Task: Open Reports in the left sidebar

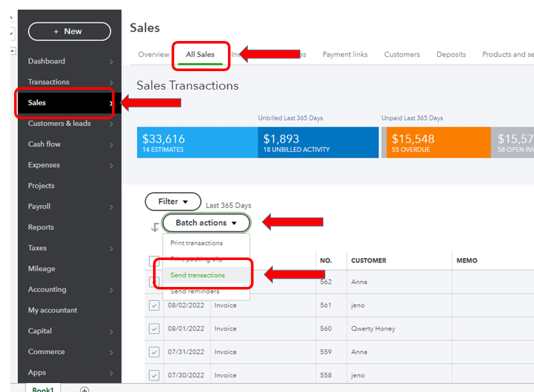Action: pos(41,227)
